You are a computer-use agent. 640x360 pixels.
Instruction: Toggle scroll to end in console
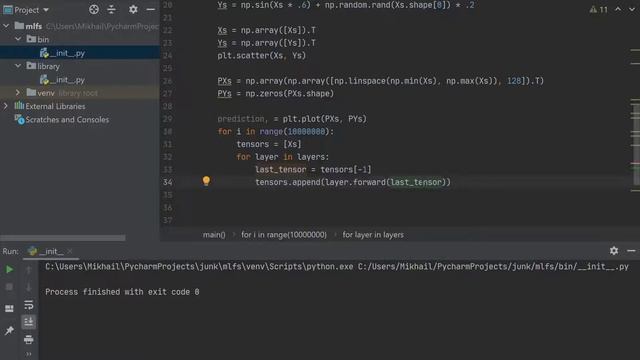pyautogui.click(x=29, y=322)
